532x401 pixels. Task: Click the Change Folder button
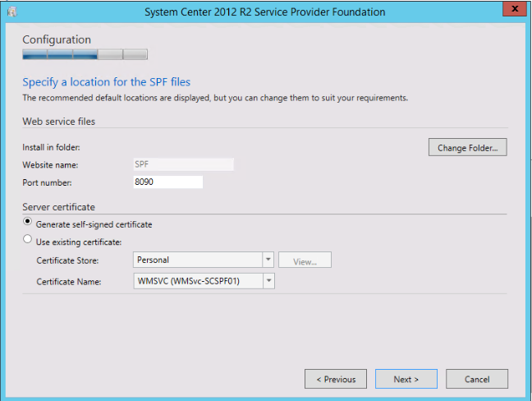[x=467, y=148]
